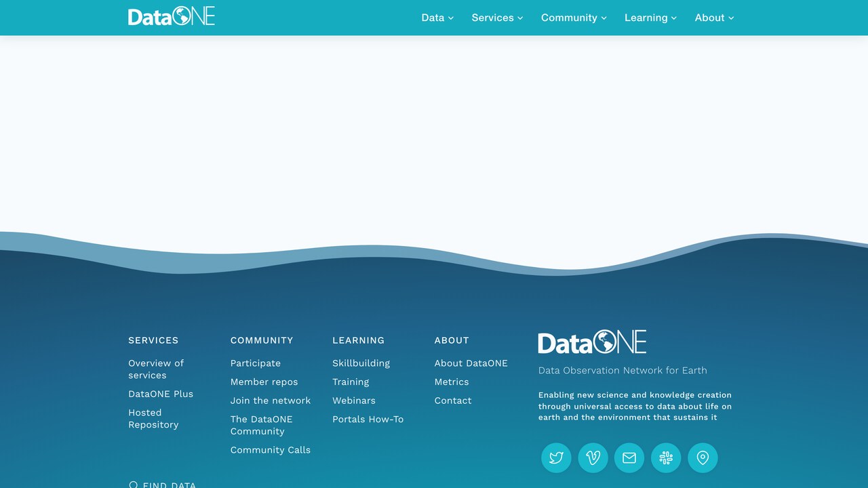Screen dimensions: 868x488
Task: Click the Contact footer link
Action: tap(453, 401)
